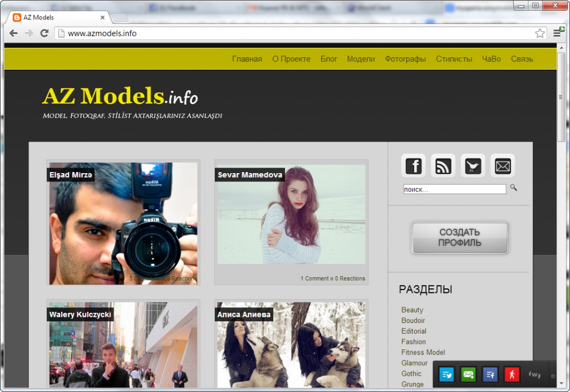The height and width of the screenshot is (392, 570).
Task: Focus the поиск search field
Action: (454, 189)
